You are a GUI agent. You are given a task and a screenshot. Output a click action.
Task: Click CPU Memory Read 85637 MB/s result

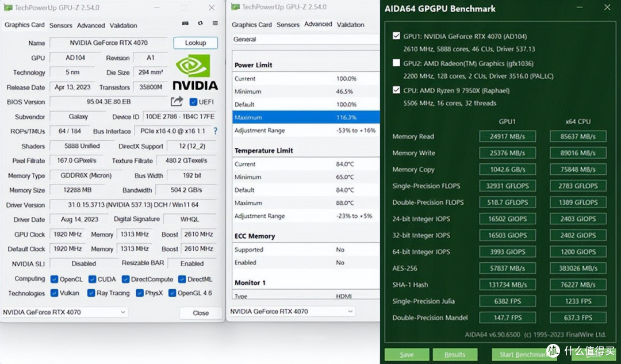coord(578,136)
